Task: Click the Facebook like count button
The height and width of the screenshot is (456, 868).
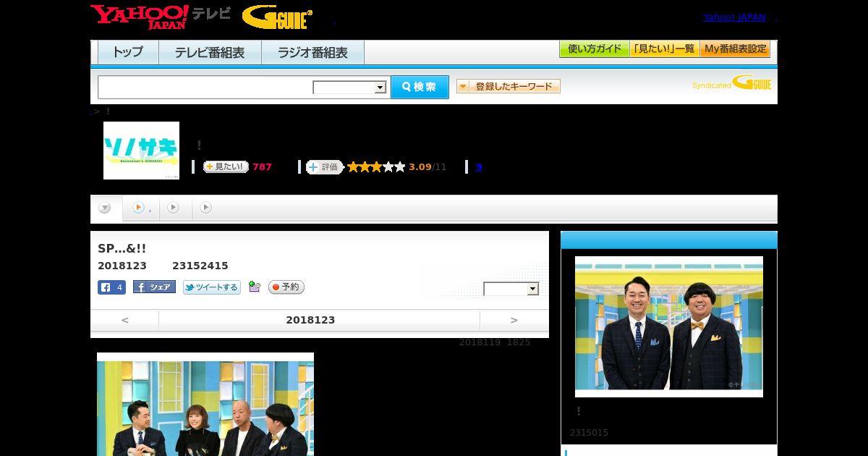Action: tap(112, 287)
